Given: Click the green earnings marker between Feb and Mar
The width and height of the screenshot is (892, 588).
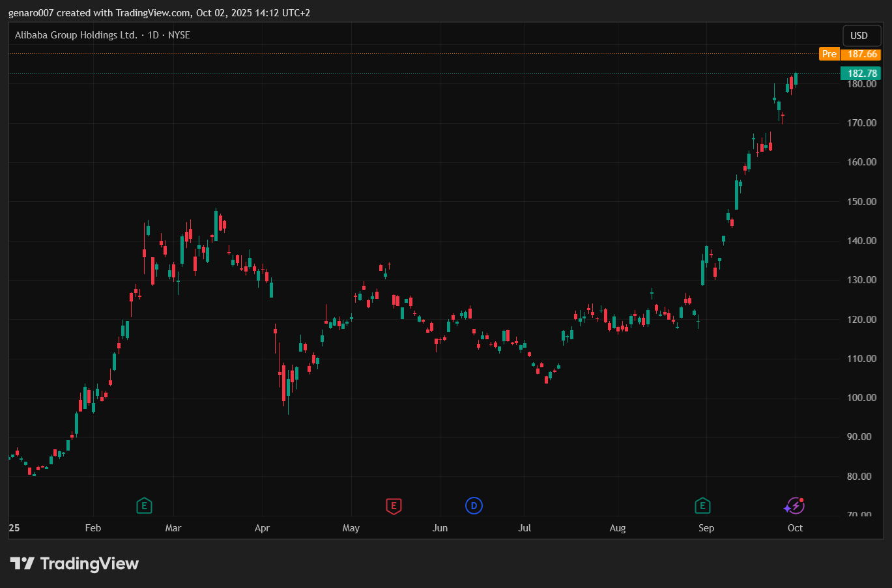Looking at the screenshot, I should click(x=144, y=505).
